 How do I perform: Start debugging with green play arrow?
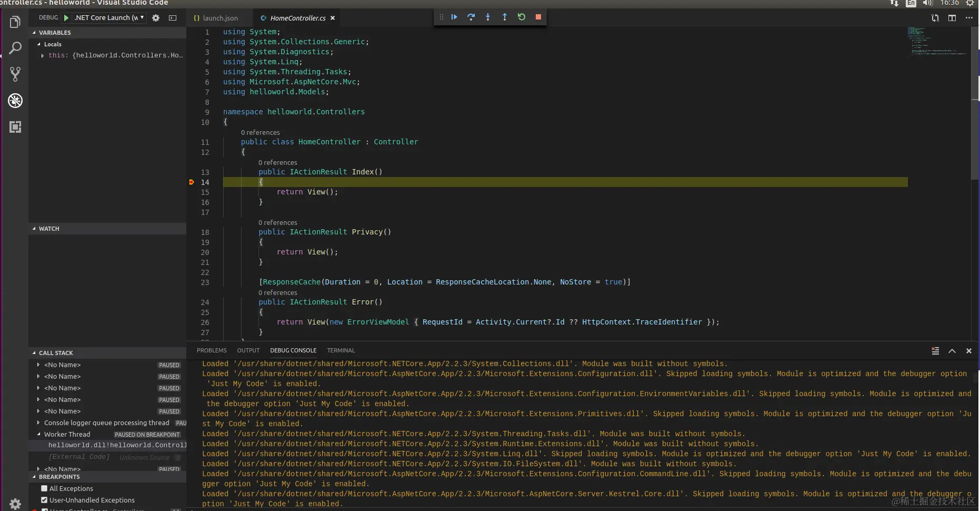66,18
